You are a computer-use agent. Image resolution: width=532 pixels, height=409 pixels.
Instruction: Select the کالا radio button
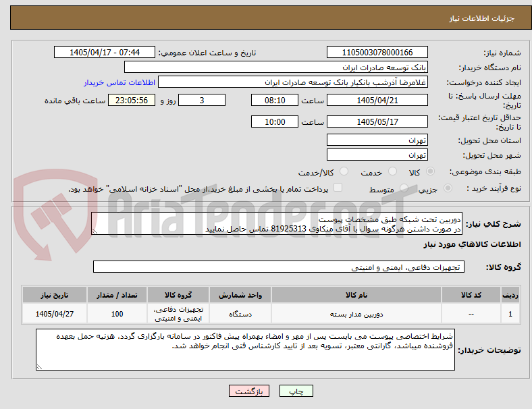tap(430, 171)
